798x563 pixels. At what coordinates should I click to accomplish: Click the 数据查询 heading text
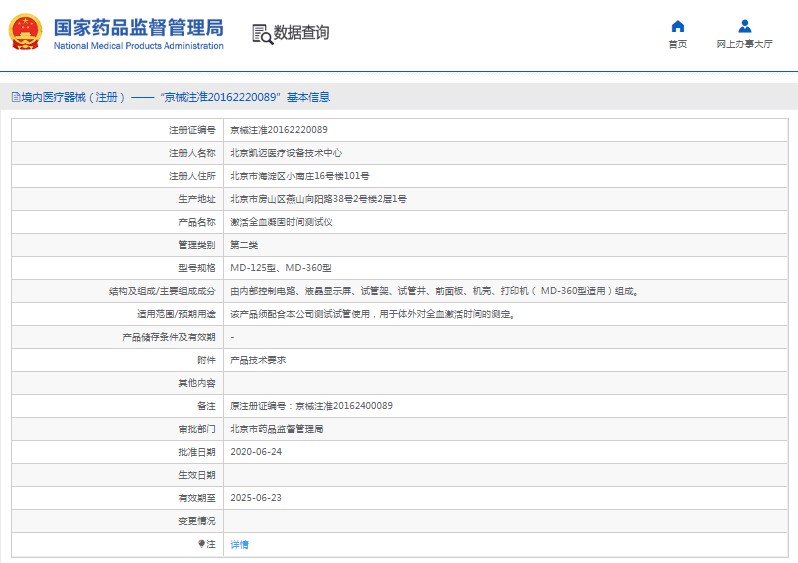[x=301, y=33]
